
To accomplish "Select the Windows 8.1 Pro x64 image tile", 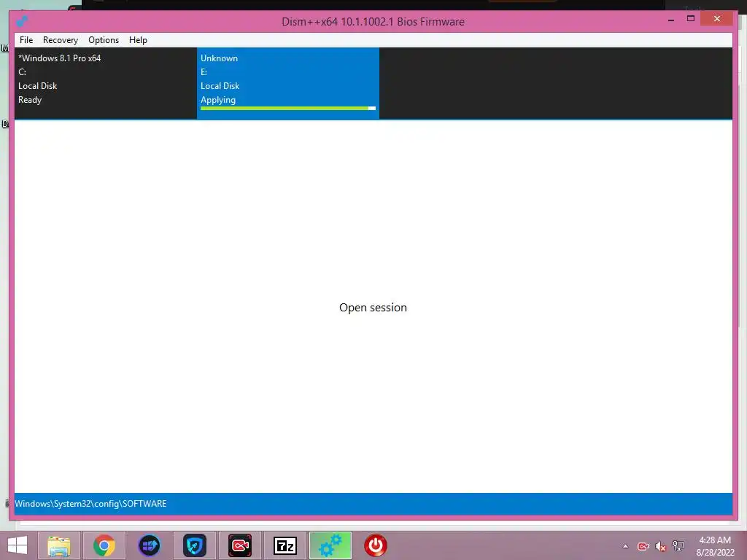I will 106,83.
